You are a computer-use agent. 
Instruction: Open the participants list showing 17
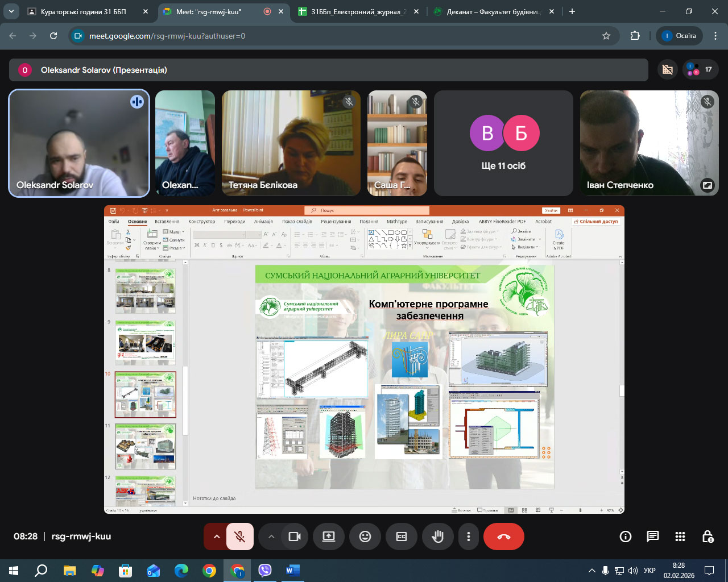click(700, 70)
